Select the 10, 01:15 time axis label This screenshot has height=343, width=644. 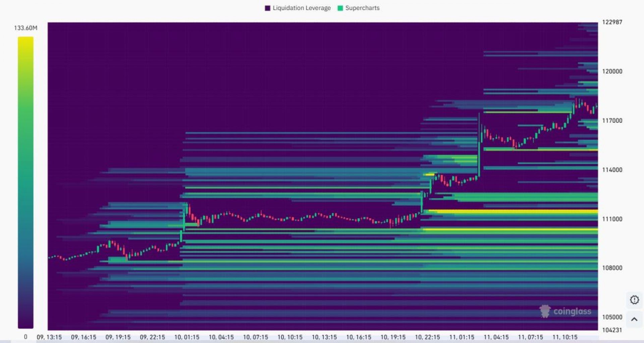pos(187,337)
